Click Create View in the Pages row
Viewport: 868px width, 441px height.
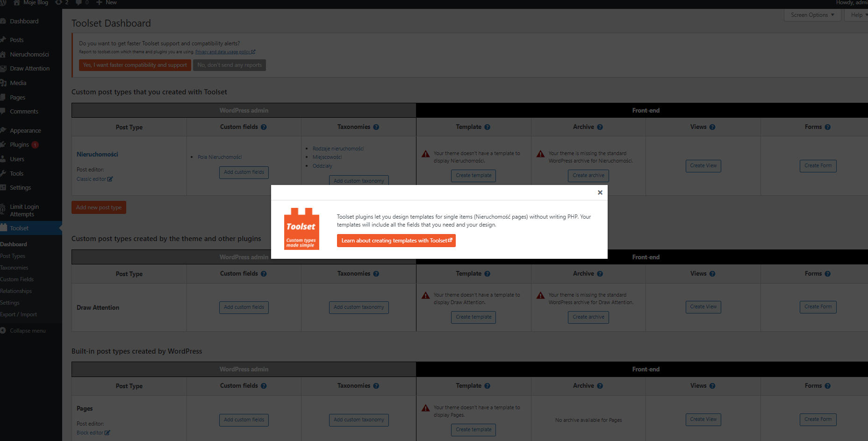(703, 420)
